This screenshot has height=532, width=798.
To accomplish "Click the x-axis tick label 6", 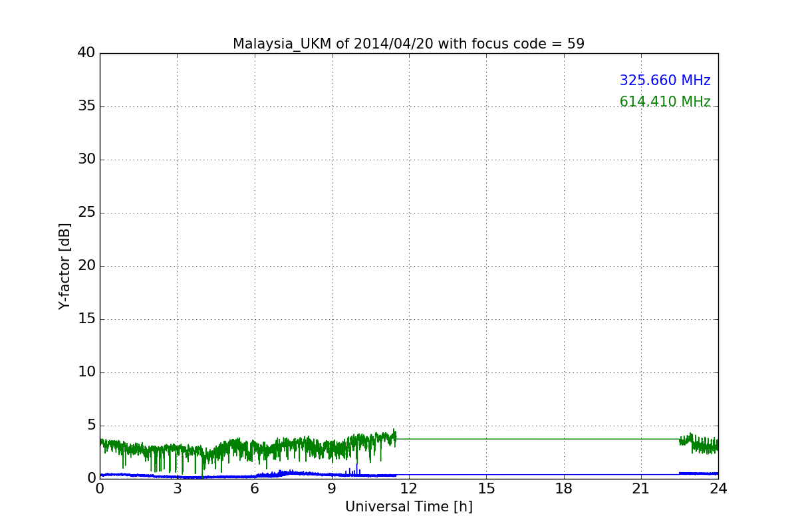I will pos(254,488).
